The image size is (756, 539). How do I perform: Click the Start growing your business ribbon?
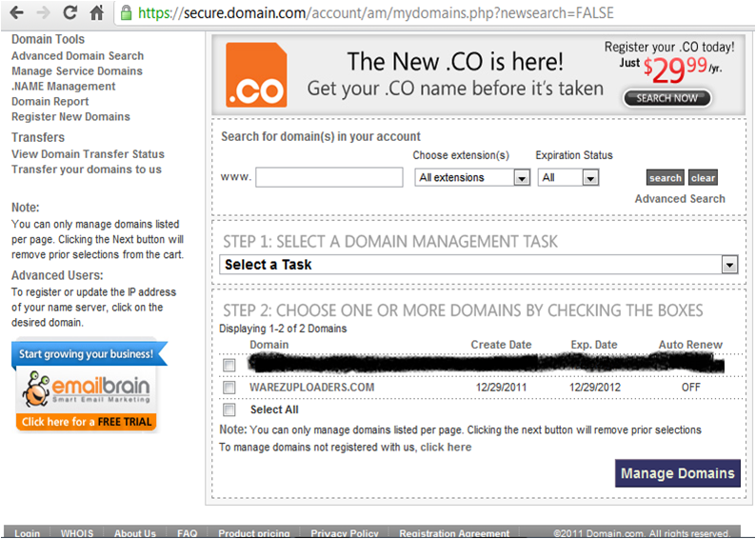click(x=90, y=354)
